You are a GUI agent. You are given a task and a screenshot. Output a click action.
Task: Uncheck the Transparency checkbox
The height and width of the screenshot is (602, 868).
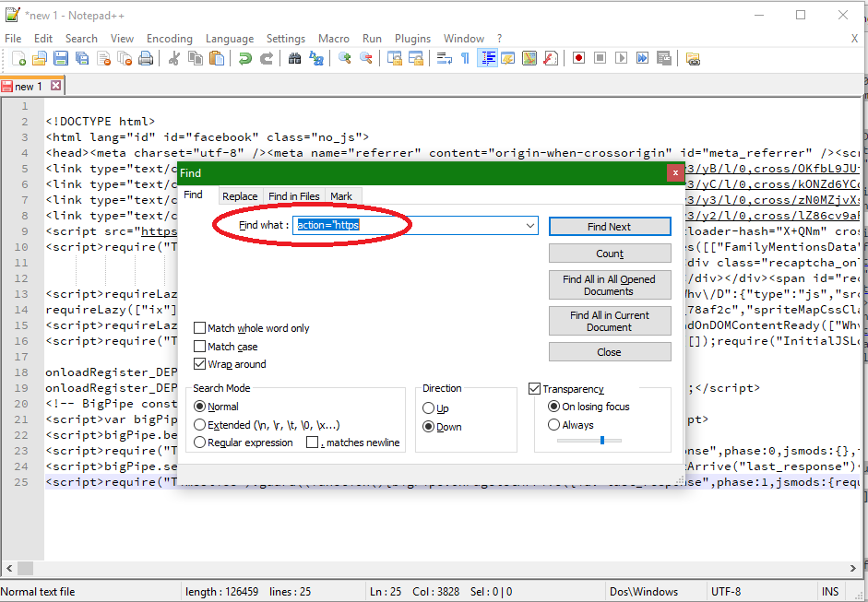(x=534, y=389)
